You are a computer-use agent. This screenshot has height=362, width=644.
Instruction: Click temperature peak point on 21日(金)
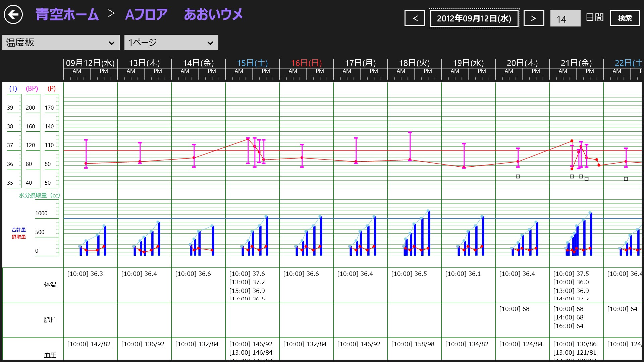572,141
